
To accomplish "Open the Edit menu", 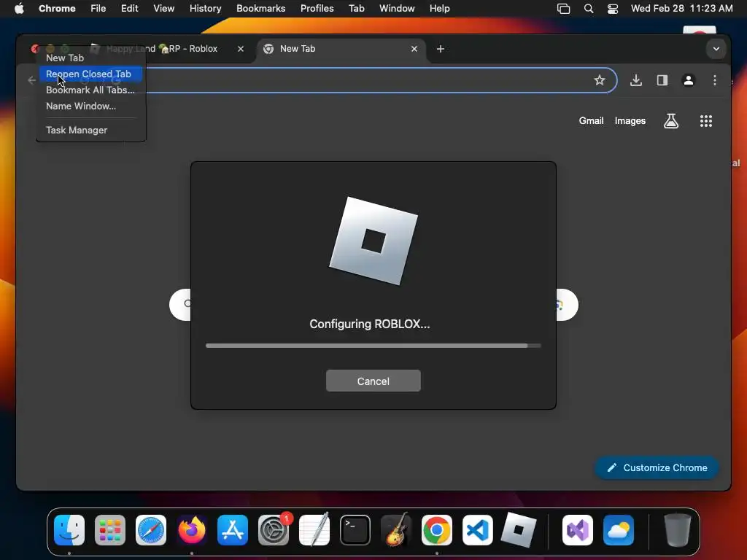I will point(130,9).
